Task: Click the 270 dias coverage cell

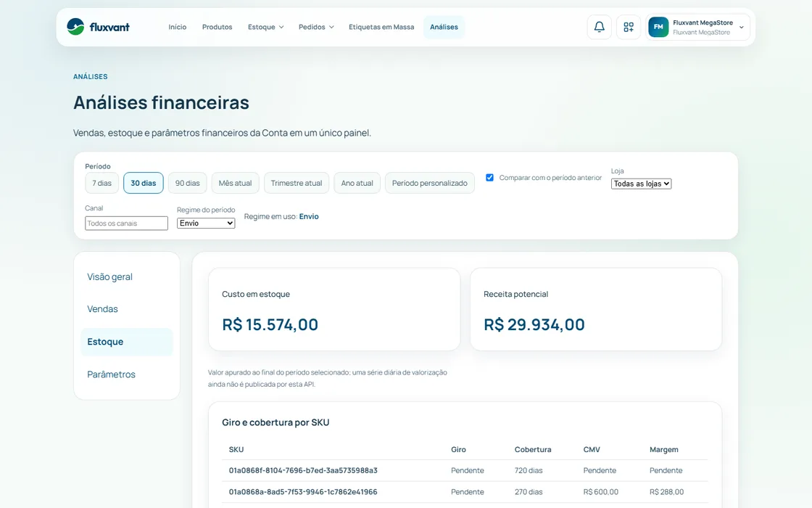Action: [x=529, y=492]
